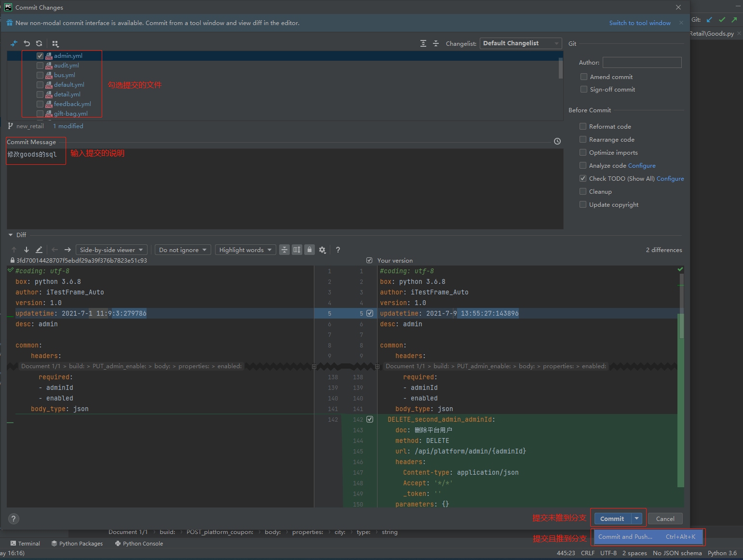Click the compare previous file arrow
This screenshot has height=560, width=743.
[54, 250]
